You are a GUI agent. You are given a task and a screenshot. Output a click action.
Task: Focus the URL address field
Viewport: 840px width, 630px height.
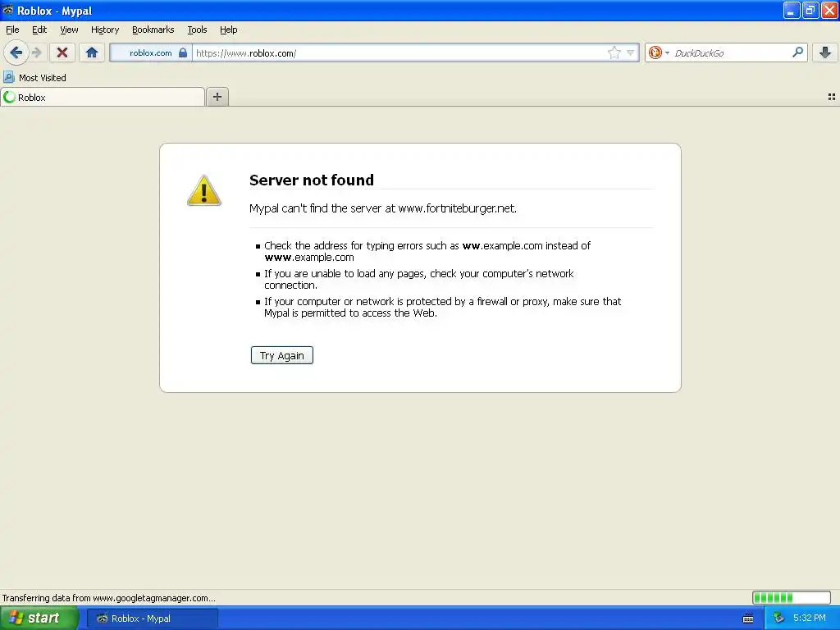(399, 52)
